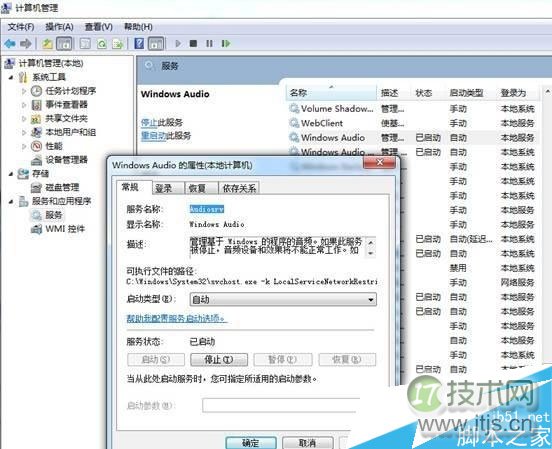The image size is (552, 449).
Task: Click the Refresh toolbar icon
Action: (102, 44)
